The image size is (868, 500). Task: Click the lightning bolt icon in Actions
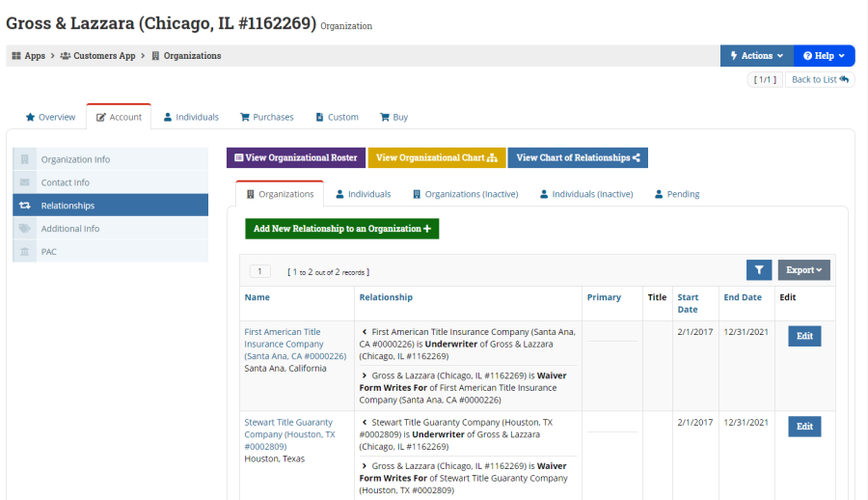pos(734,55)
